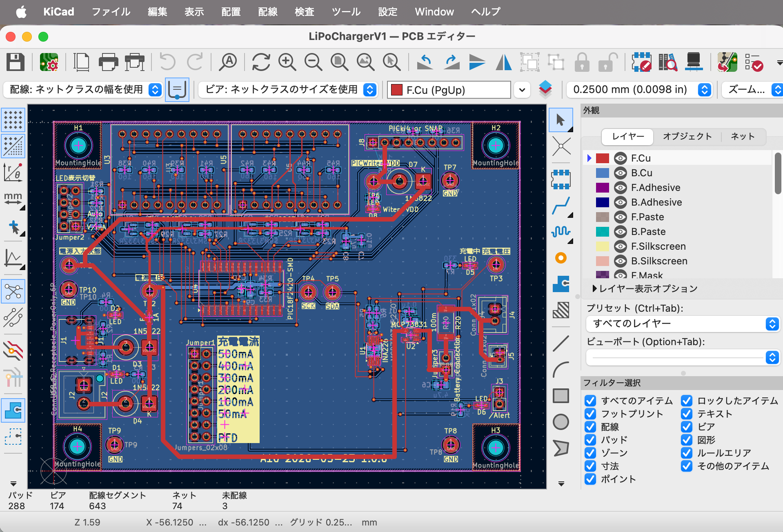
Task: Uncheck フットプリント filter checkbox
Action: 590,414
